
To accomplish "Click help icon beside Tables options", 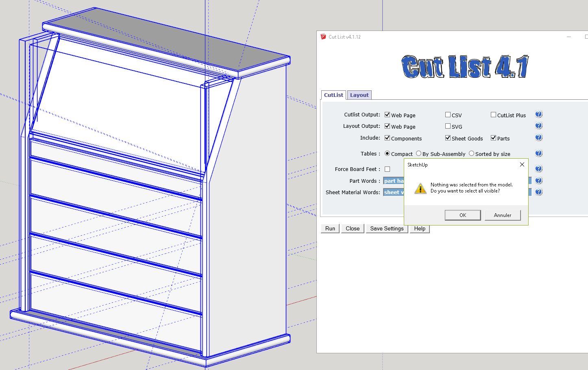I will click(539, 153).
